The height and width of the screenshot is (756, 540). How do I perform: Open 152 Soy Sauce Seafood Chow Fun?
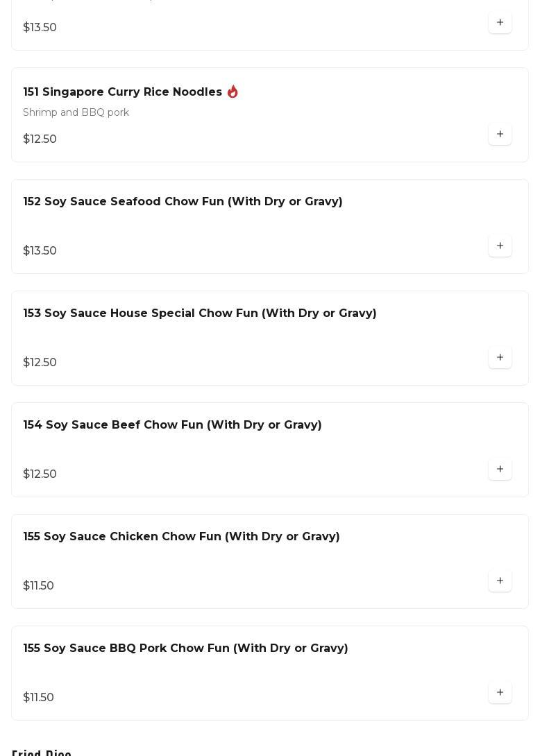tap(183, 202)
